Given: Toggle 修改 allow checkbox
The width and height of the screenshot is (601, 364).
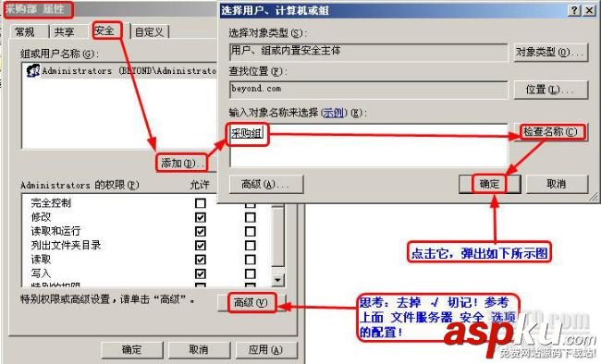Looking at the screenshot, I should (201, 217).
